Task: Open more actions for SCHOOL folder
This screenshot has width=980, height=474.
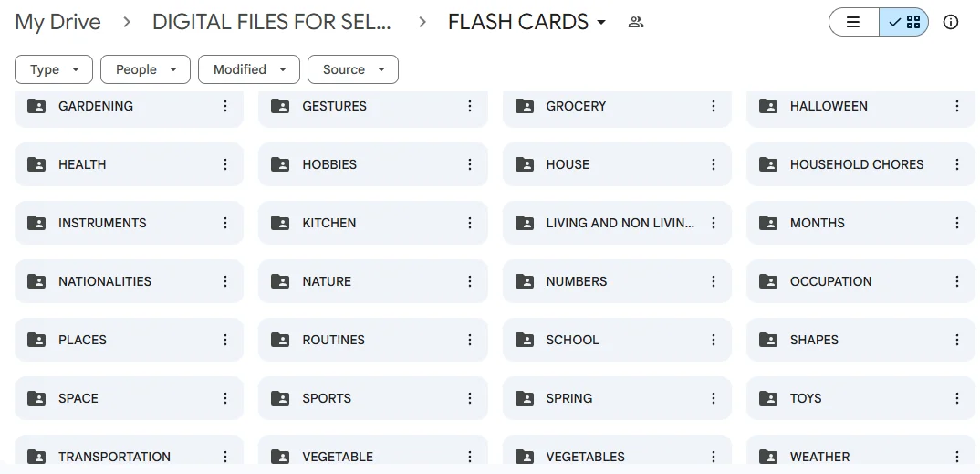Action: click(714, 340)
